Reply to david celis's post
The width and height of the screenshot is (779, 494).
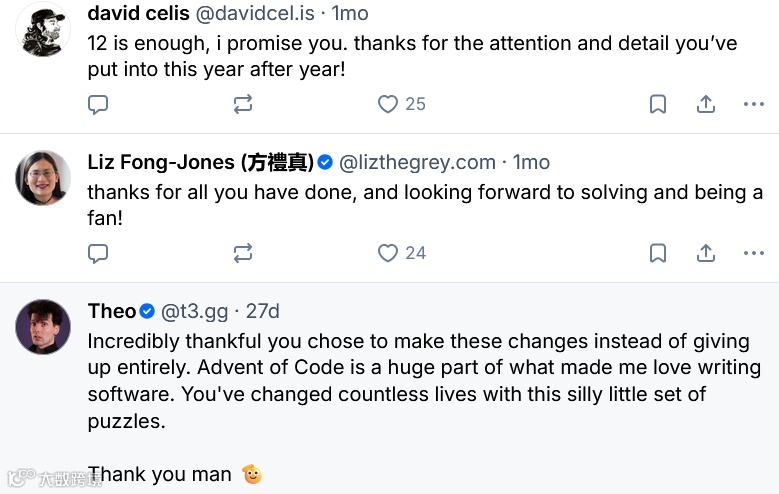pyautogui.click(x=98, y=104)
